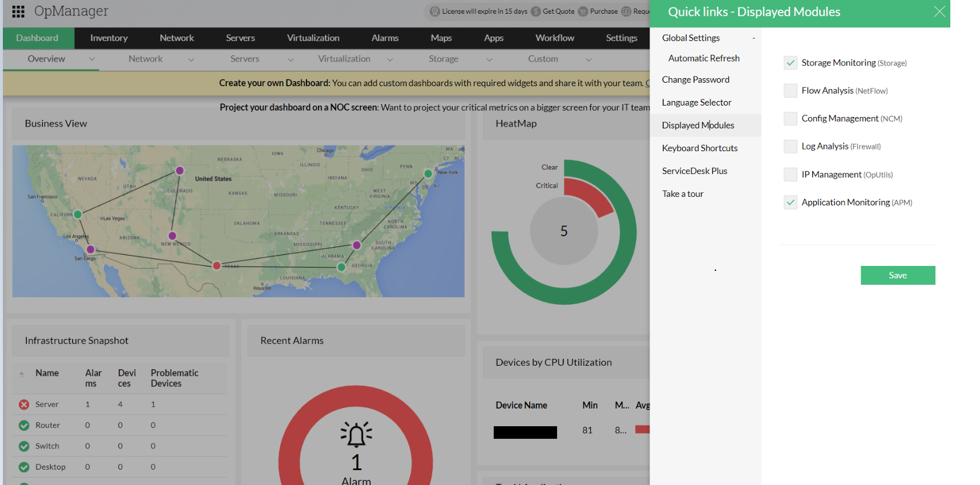The image size is (980, 485).
Task: Save the displayed modules settings
Action: 898,275
